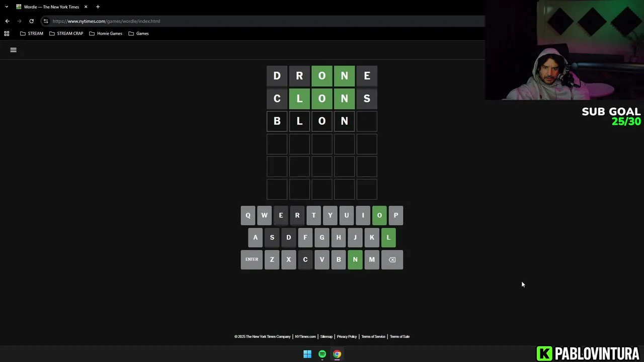Tap the A key on keyboard
Screen dimensions: 644x362
(255, 237)
